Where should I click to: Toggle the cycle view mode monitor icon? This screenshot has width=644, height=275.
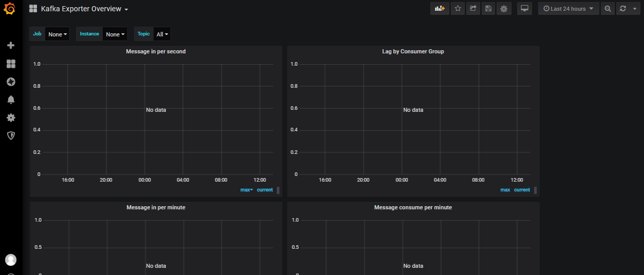point(524,8)
